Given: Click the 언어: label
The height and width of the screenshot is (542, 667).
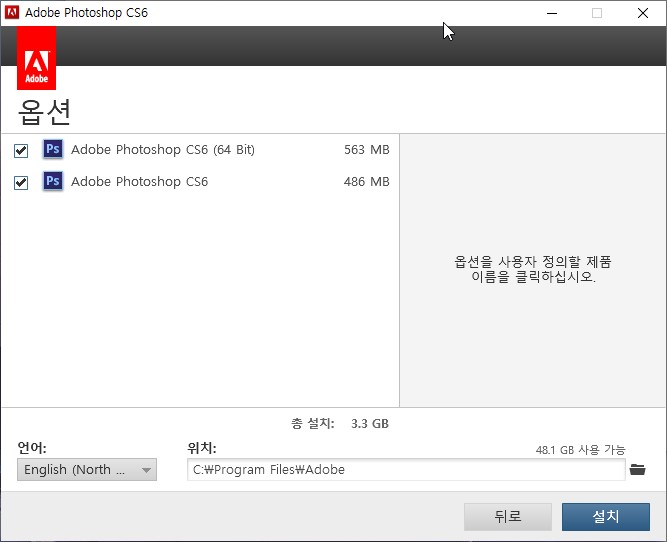Looking at the screenshot, I should [x=32, y=448].
